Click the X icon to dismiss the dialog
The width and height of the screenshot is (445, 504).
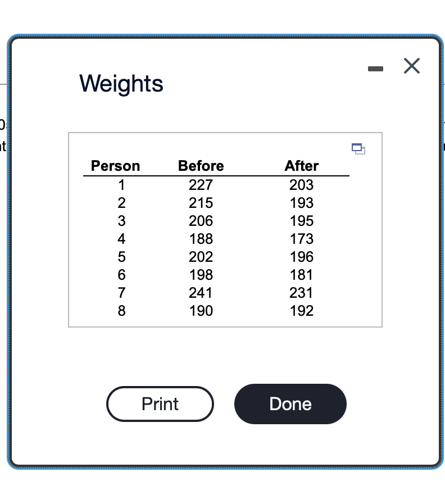point(412,66)
